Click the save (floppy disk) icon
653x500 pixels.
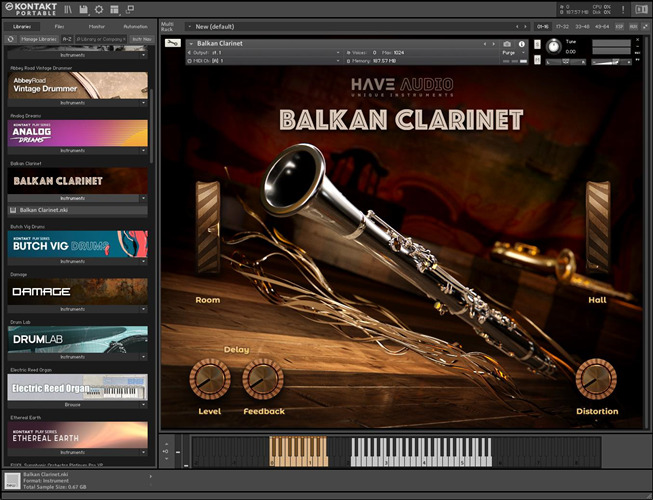click(x=82, y=9)
